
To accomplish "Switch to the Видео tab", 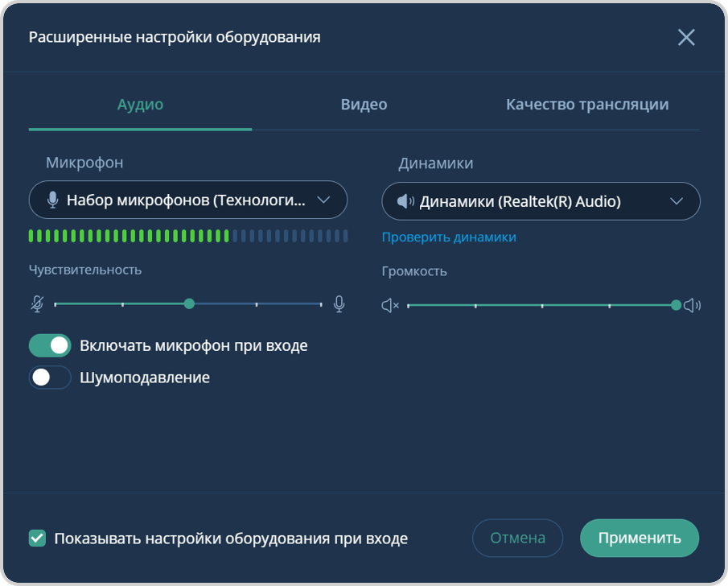I will pyautogui.click(x=364, y=104).
